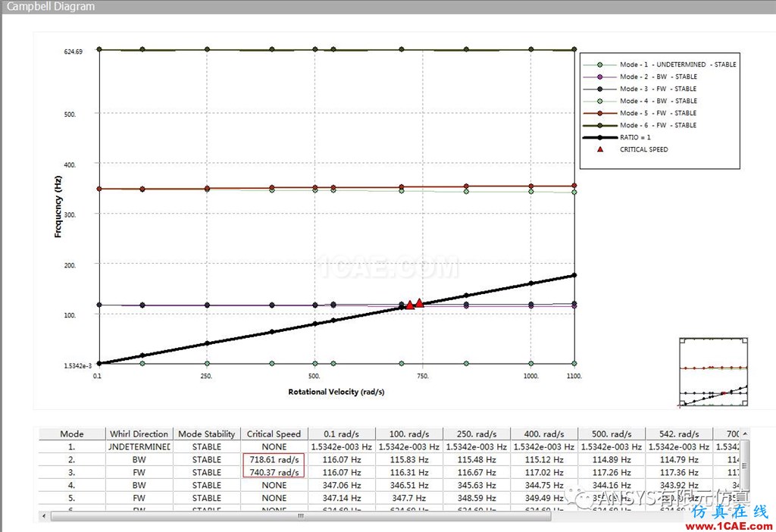Click the JNDETERMINED whirl direction cell
The height and width of the screenshot is (532, 776).
pos(139,446)
